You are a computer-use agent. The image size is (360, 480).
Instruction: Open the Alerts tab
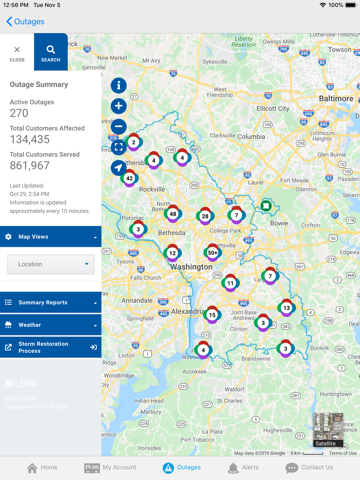pos(243,468)
